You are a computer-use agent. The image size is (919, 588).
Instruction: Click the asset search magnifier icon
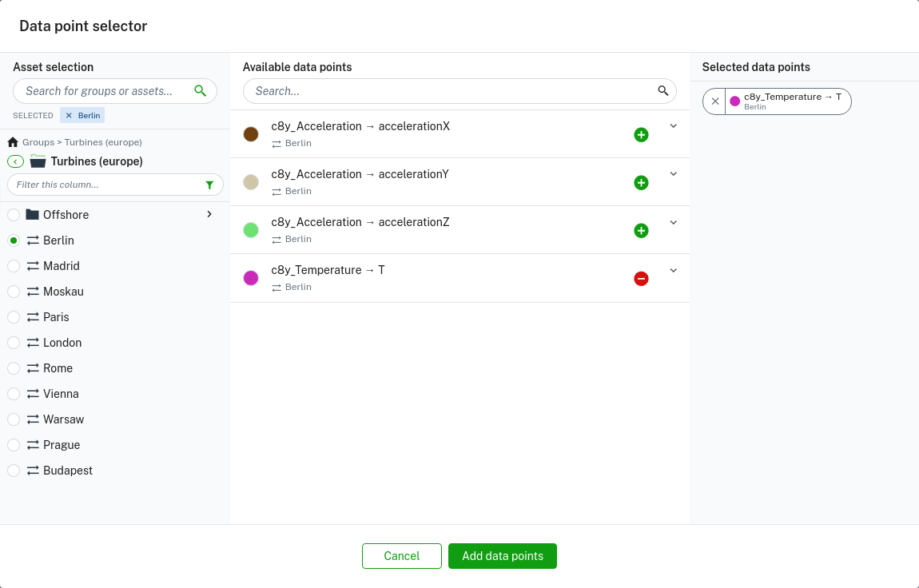(x=201, y=91)
